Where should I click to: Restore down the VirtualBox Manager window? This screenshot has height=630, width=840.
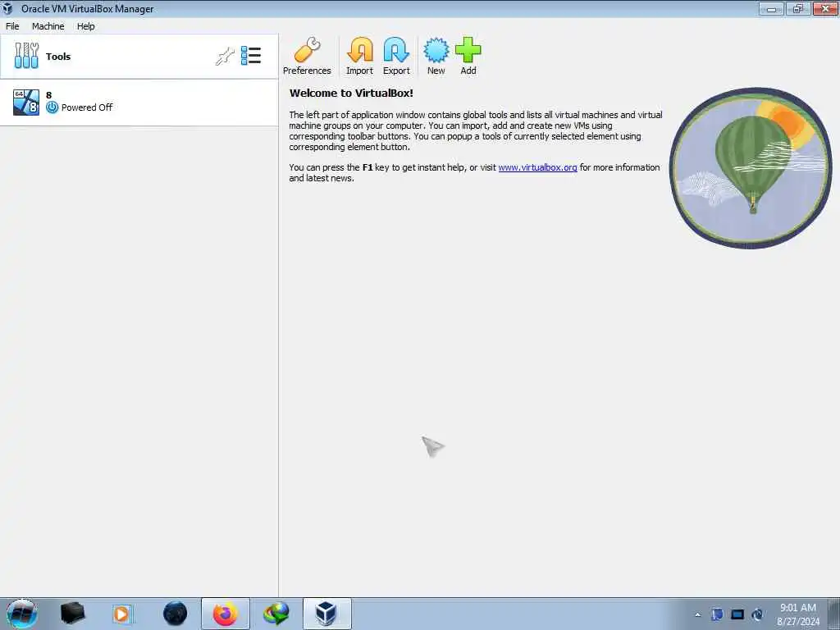[798, 8]
